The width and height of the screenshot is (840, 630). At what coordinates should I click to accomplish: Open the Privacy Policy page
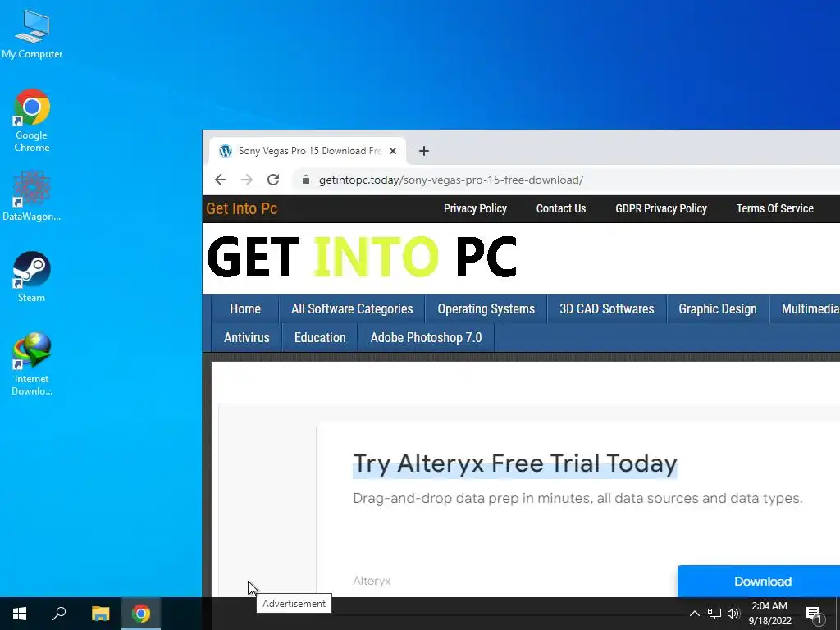point(475,208)
